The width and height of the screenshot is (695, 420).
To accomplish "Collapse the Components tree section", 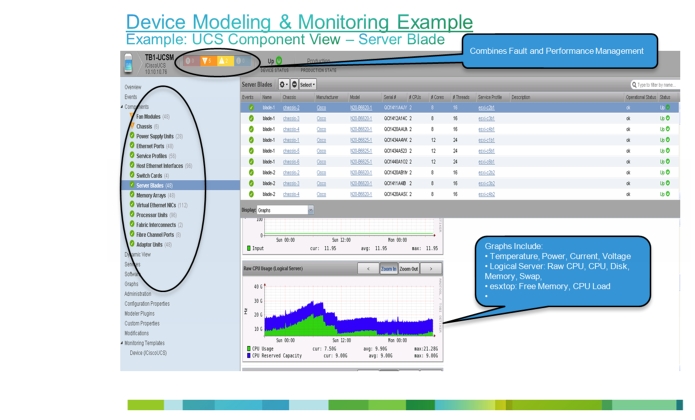I will pos(122,107).
